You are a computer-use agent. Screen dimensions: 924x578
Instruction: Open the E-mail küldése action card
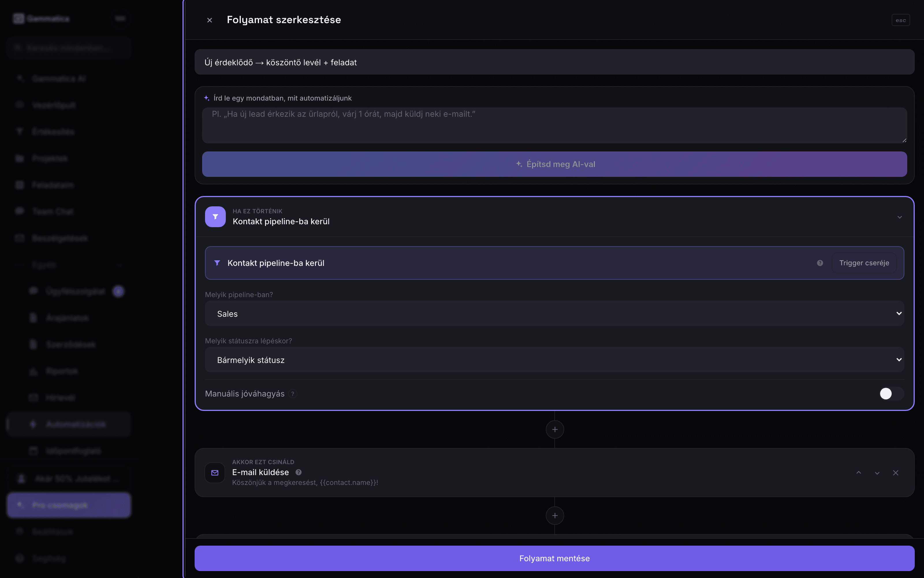(x=554, y=473)
